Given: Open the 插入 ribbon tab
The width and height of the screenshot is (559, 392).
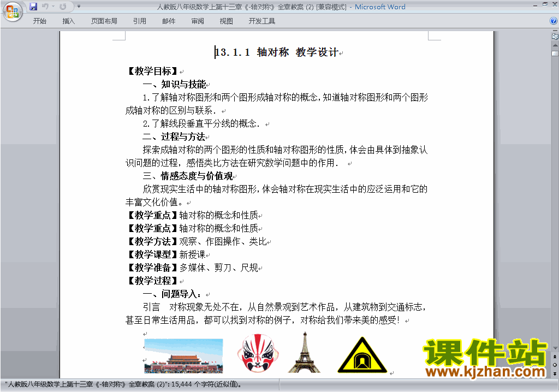Looking at the screenshot, I should pos(68,21).
